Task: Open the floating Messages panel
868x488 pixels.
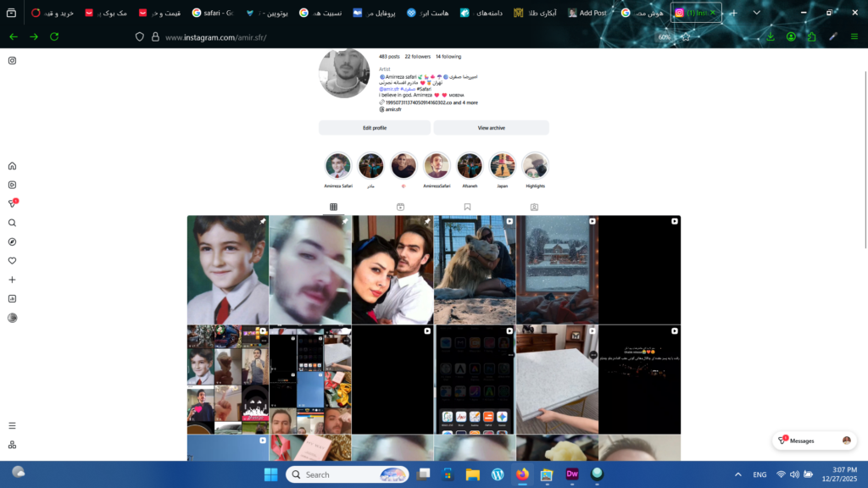Action: pos(813,441)
